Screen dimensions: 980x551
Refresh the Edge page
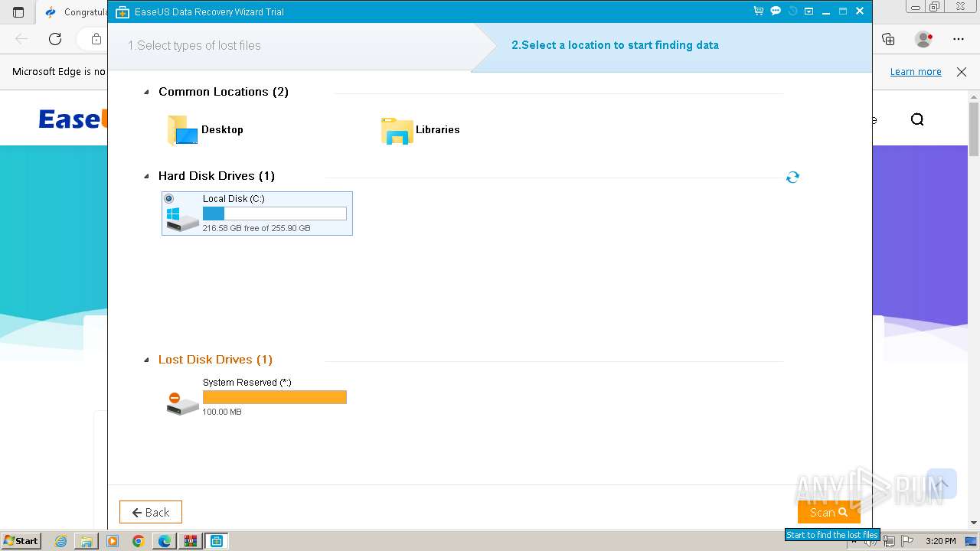click(x=55, y=39)
